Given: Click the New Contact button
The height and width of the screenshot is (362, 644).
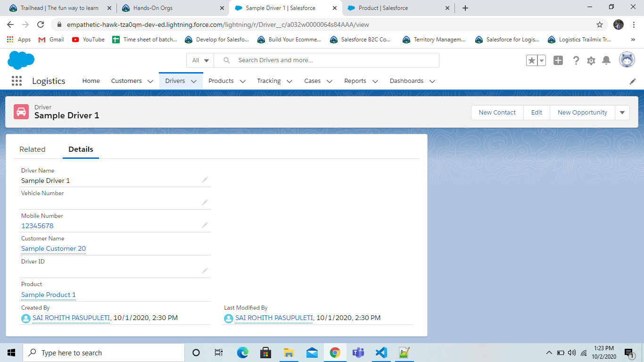Looking at the screenshot, I should 497,112.
